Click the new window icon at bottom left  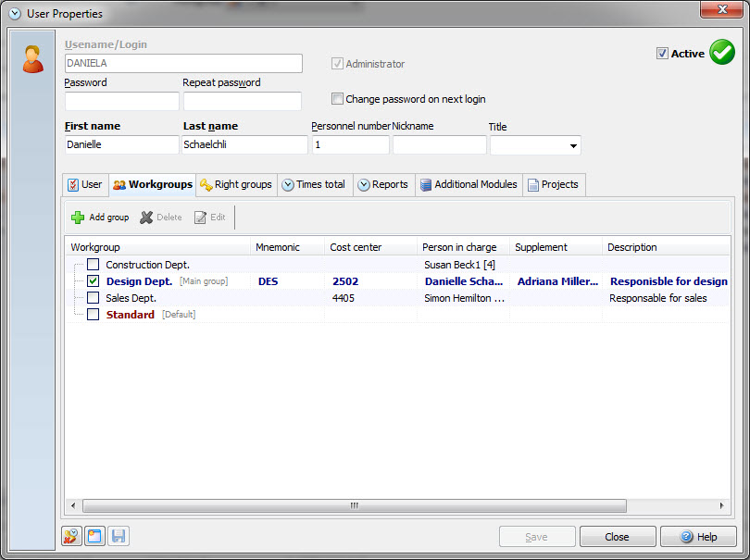[x=94, y=536]
